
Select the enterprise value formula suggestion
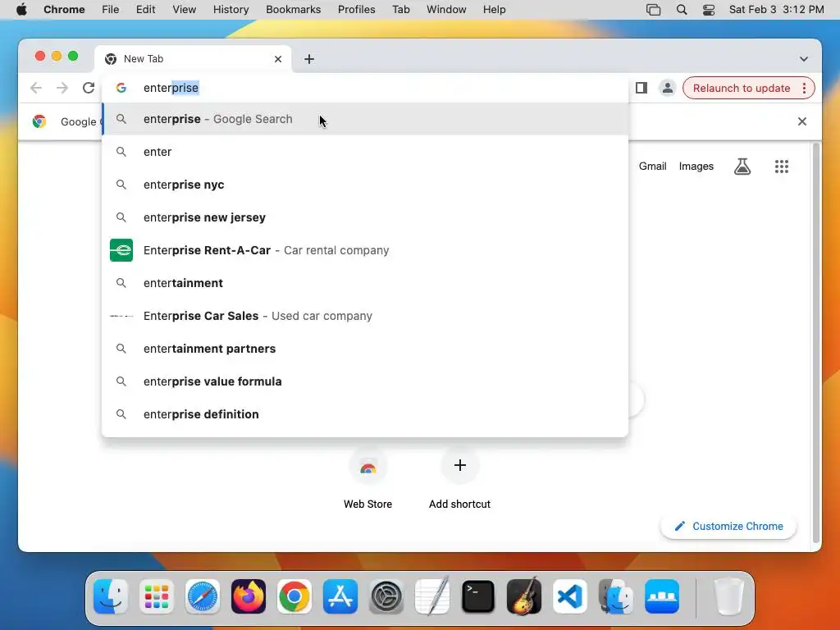coord(365,381)
